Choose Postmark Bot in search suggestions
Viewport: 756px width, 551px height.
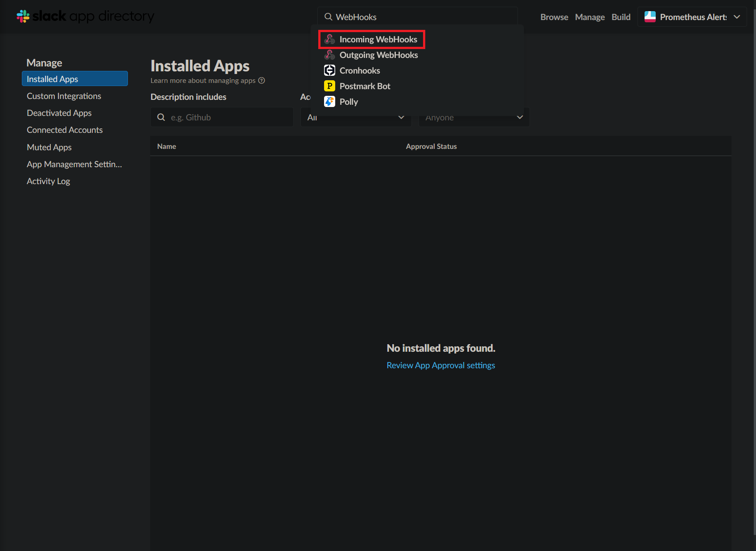pos(365,86)
